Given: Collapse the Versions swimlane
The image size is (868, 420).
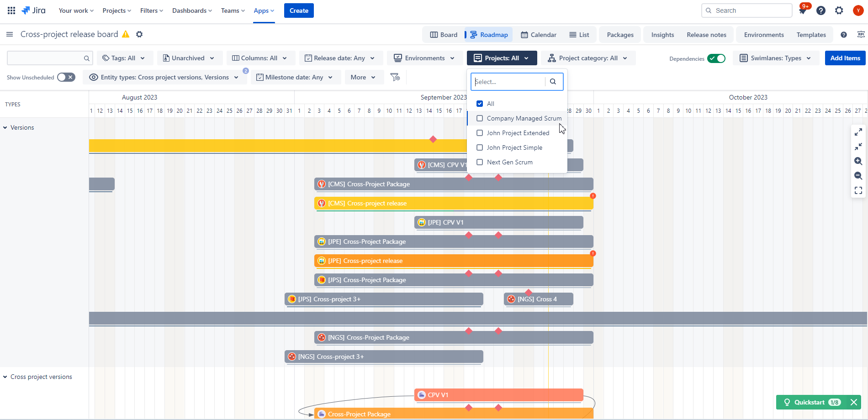Looking at the screenshot, I should tap(5, 127).
